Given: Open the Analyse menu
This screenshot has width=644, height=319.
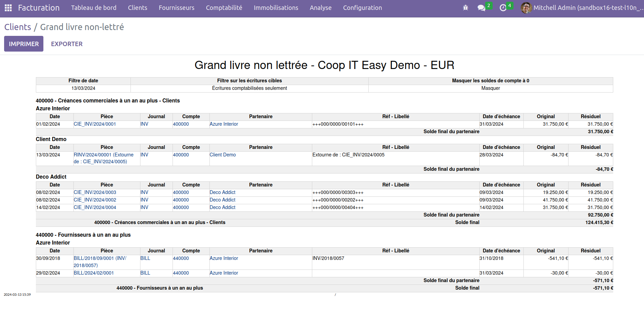Looking at the screenshot, I should (320, 8).
